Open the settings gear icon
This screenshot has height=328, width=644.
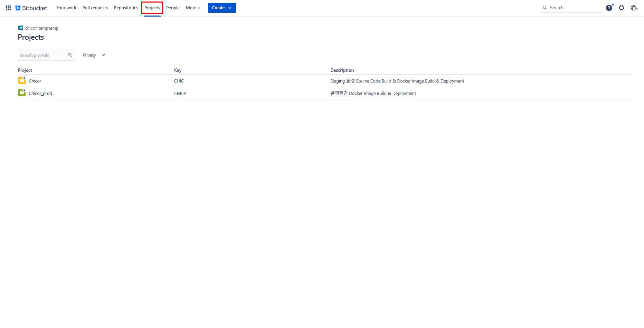[621, 8]
